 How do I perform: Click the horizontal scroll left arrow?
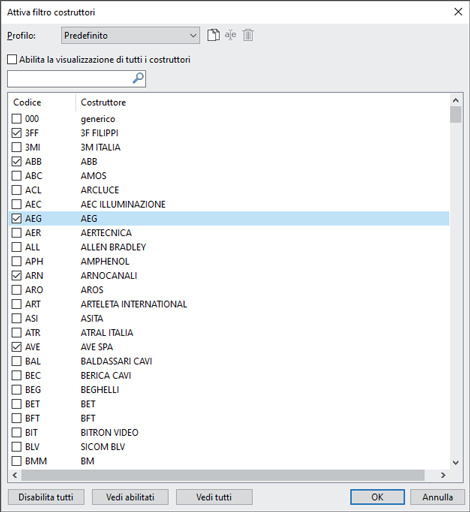[15, 475]
